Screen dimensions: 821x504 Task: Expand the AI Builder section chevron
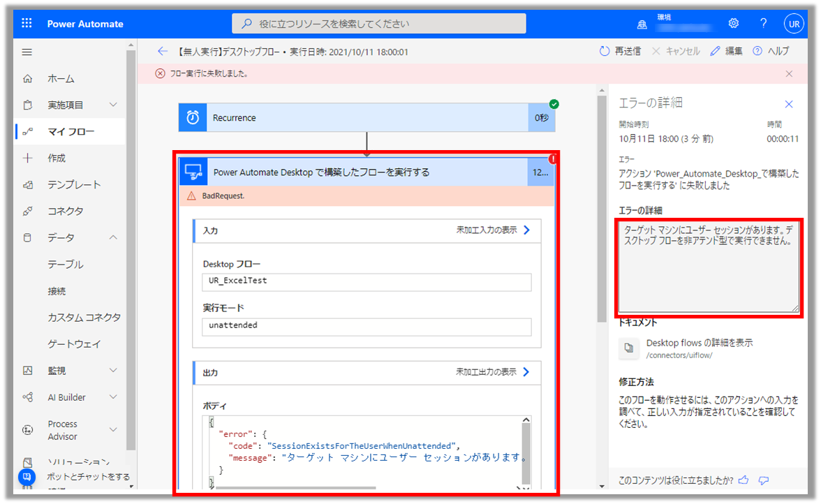coord(113,397)
